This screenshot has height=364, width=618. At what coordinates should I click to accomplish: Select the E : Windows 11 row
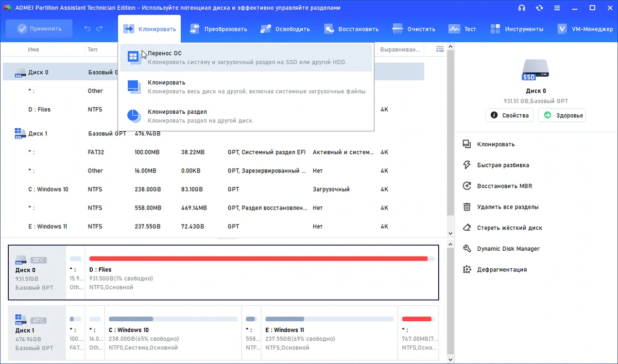214,226
